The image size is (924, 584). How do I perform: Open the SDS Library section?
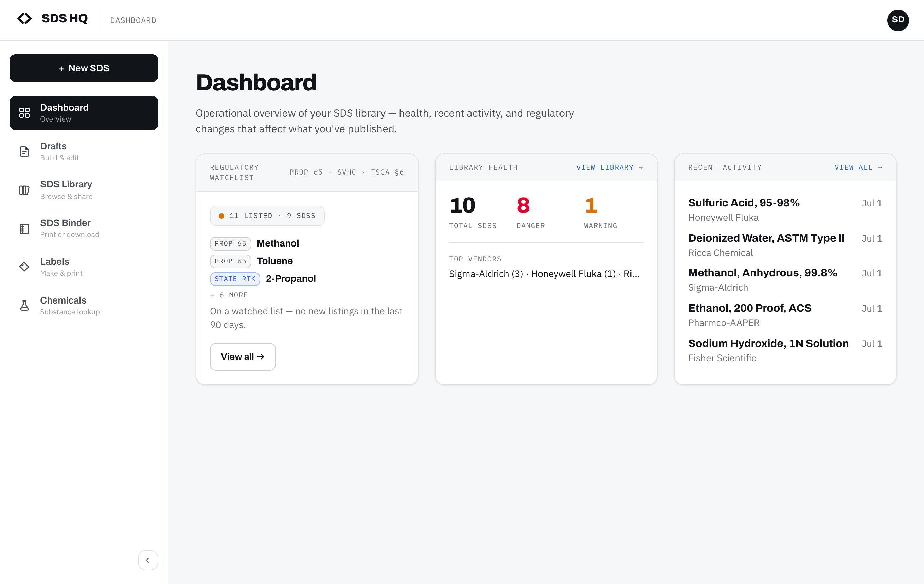click(x=84, y=190)
